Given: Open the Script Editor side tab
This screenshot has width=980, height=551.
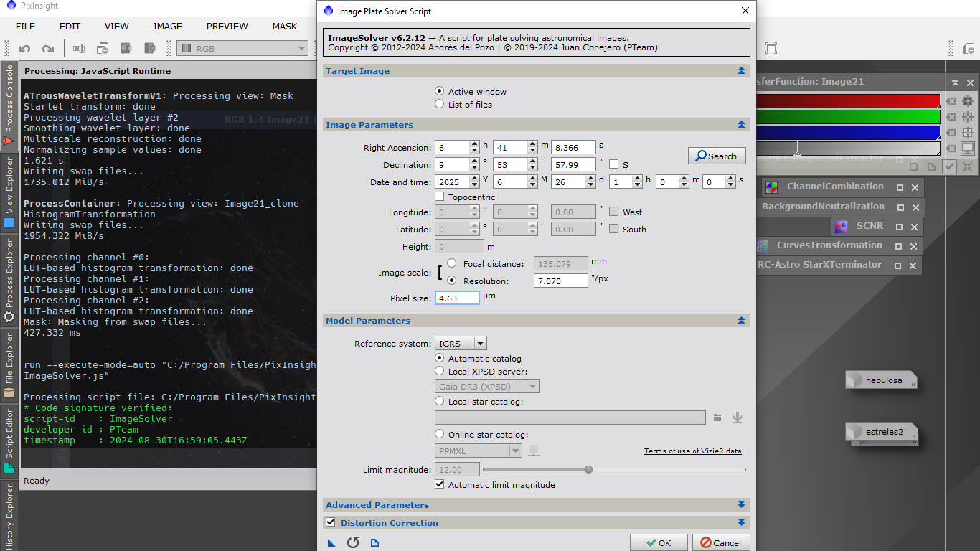Looking at the screenshot, I should click(9, 441).
